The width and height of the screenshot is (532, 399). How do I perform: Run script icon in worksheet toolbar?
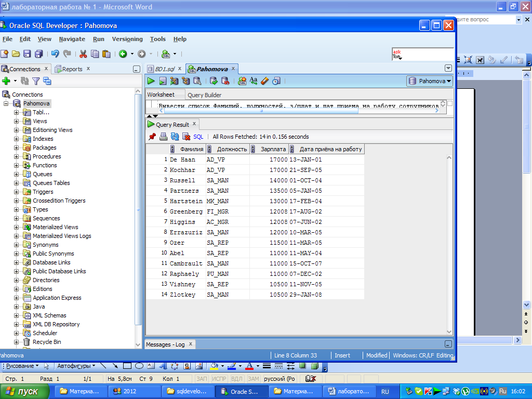[163, 81]
